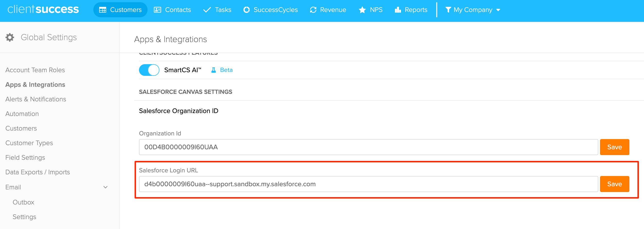Click the Salesforce Organization ID label
Viewport: 644px width, 229px height.
(179, 111)
